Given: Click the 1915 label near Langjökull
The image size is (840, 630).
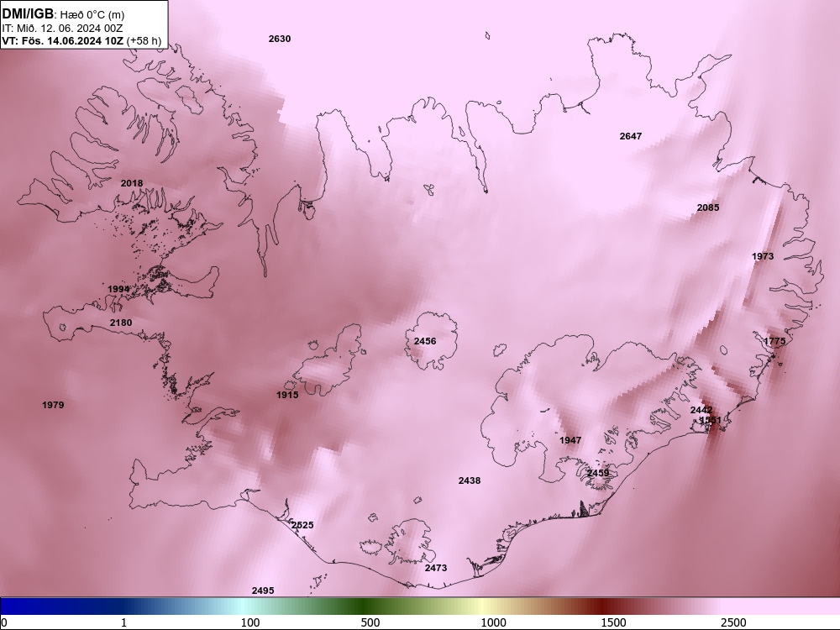Looking at the screenshot, I should pyautogui.click(x=287, y=395).
